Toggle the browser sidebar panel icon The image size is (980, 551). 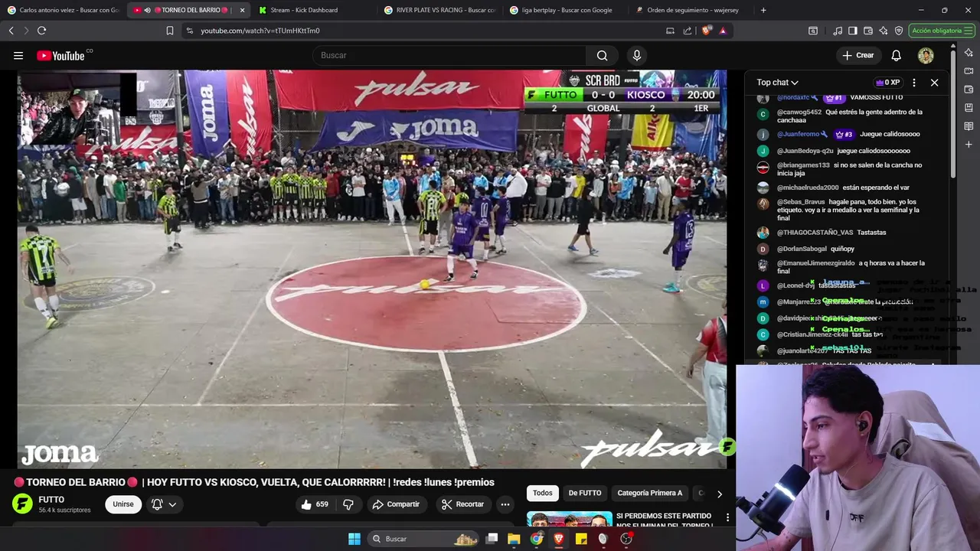(853, 31)
